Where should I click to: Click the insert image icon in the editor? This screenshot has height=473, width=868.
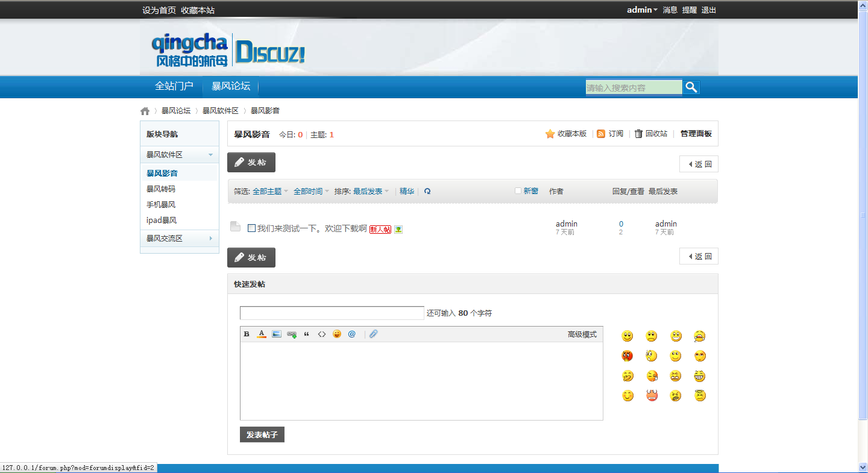pyautogui.click(x=277, y=334)
